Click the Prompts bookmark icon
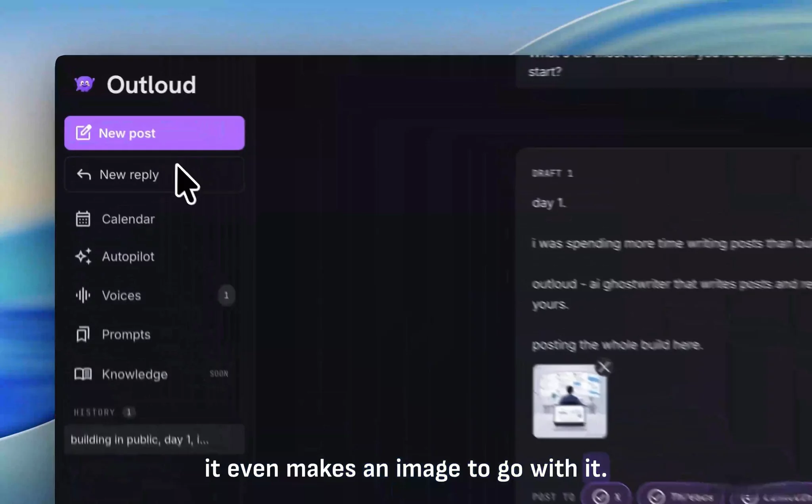 83,334
